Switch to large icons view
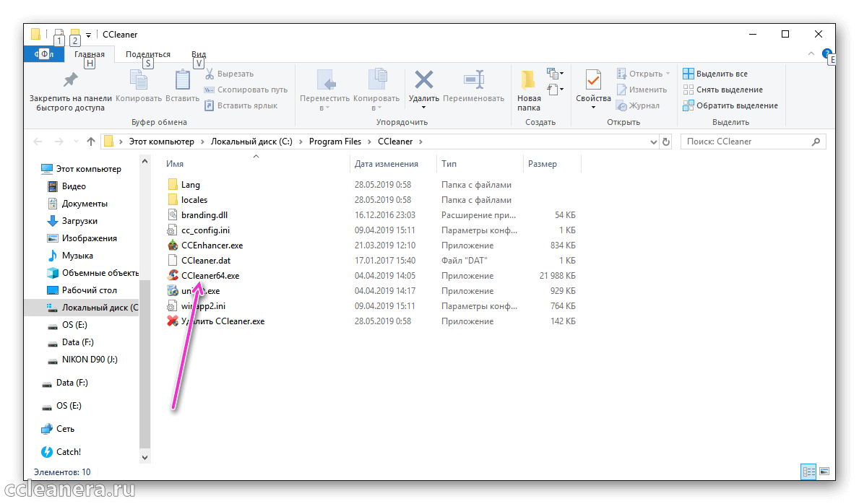859x504 pixels. click(x=824, y=471)
